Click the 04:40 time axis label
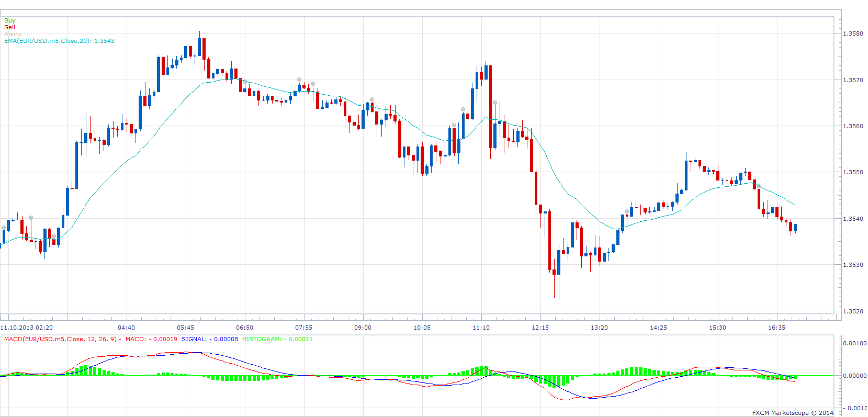868x417 pixels. pyautogui.click(x=126, y=328)
